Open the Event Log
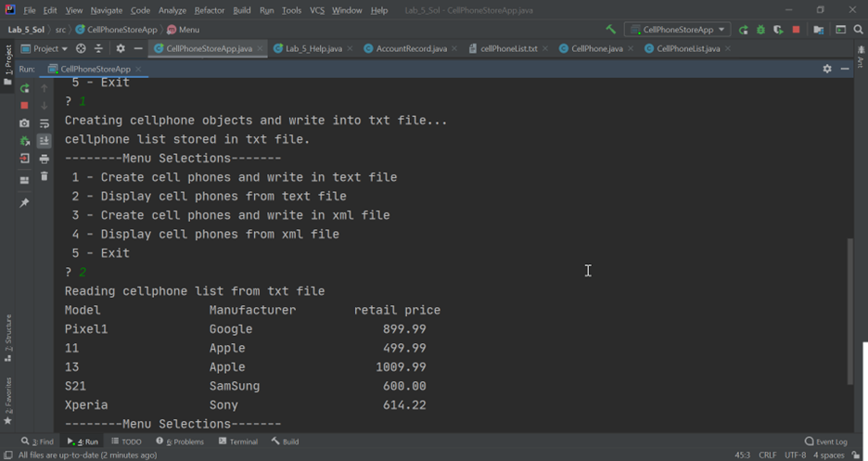The width and height of the screenshot is (868, 461). coord(826,442)
